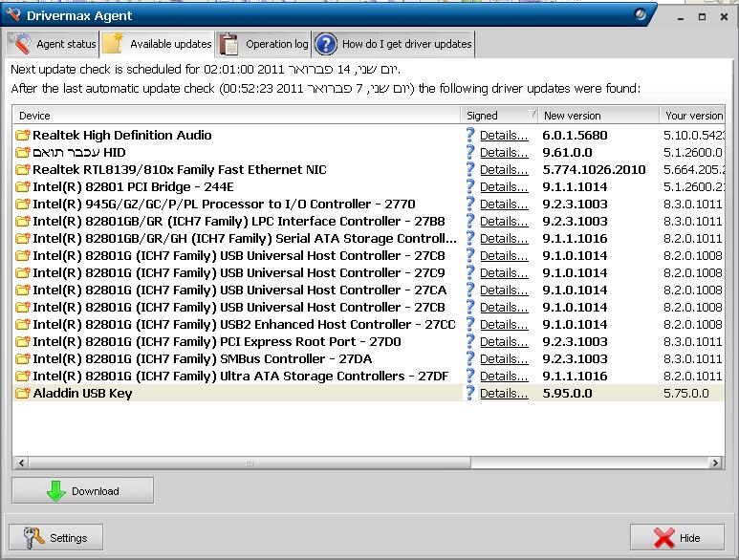This screenshot has width=739, height=560.
Task: Click the horizontal scrollbar right arrow
Action: point(716,463)
